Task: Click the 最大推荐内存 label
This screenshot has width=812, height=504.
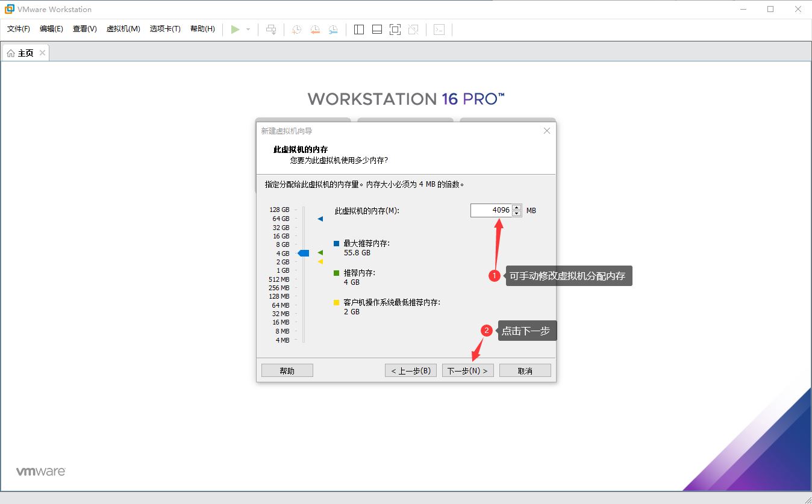Action: tap(367, 244)
